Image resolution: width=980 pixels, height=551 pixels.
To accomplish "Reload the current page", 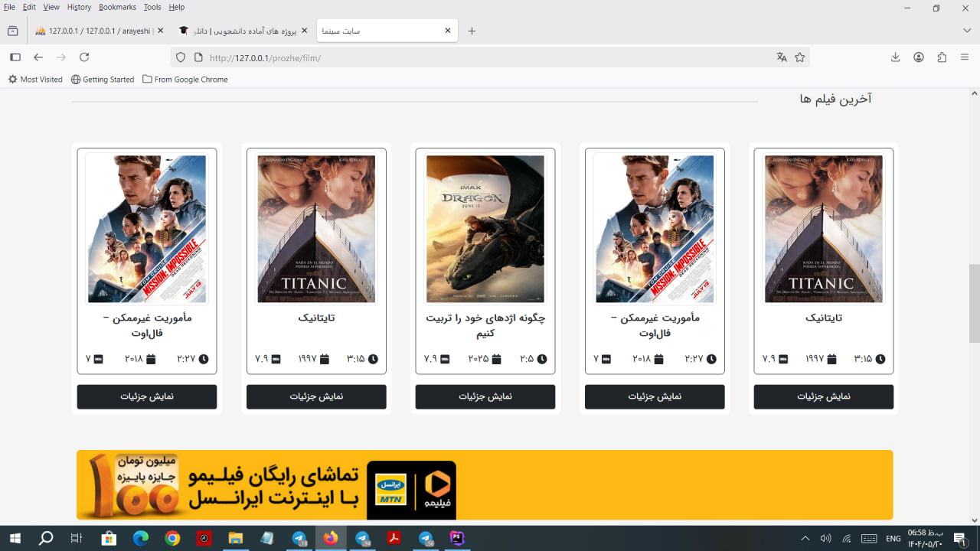I will tap(84, 57).
